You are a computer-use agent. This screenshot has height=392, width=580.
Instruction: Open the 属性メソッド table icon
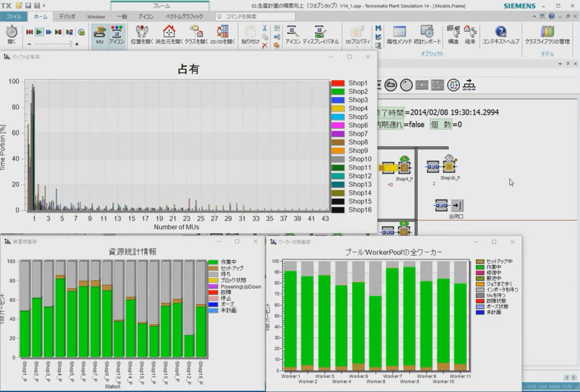[399, 34]
